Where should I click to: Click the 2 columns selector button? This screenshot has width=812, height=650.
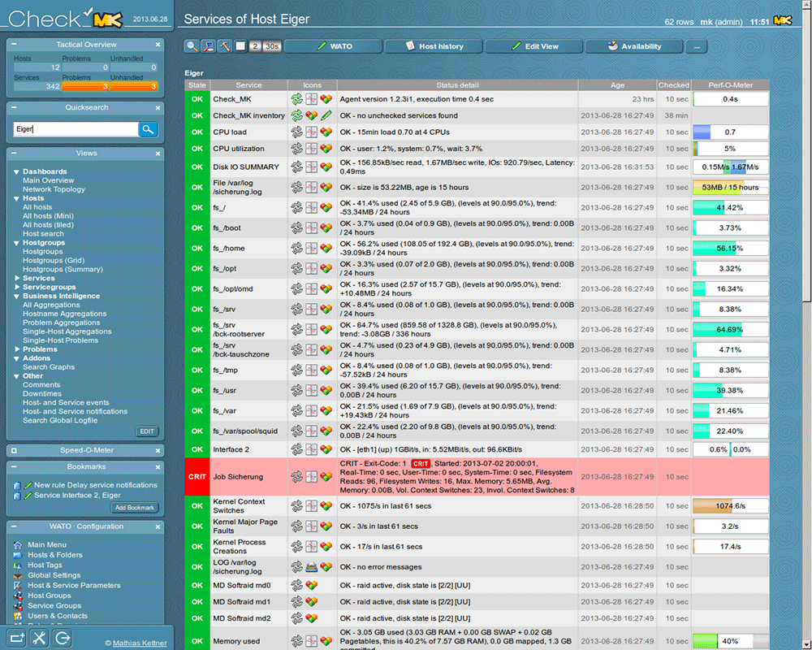255,46
